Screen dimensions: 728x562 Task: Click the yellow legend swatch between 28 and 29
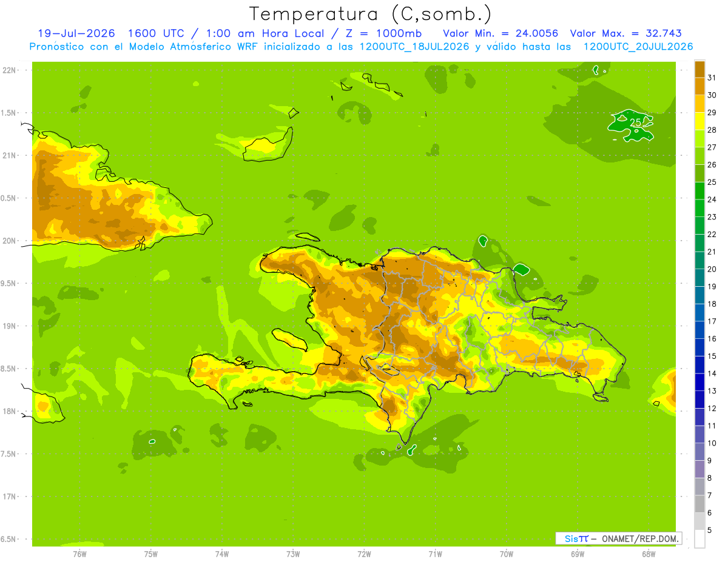(699, 121)
